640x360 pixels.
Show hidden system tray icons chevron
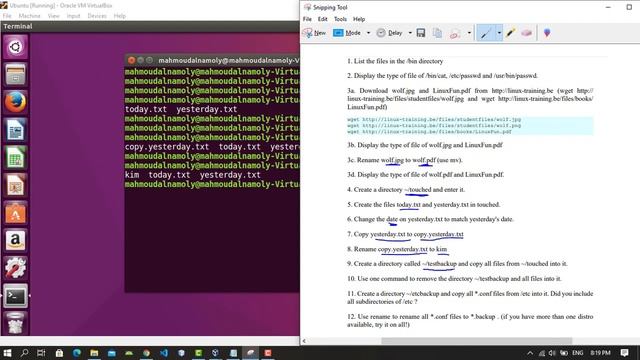coord(530,353)
